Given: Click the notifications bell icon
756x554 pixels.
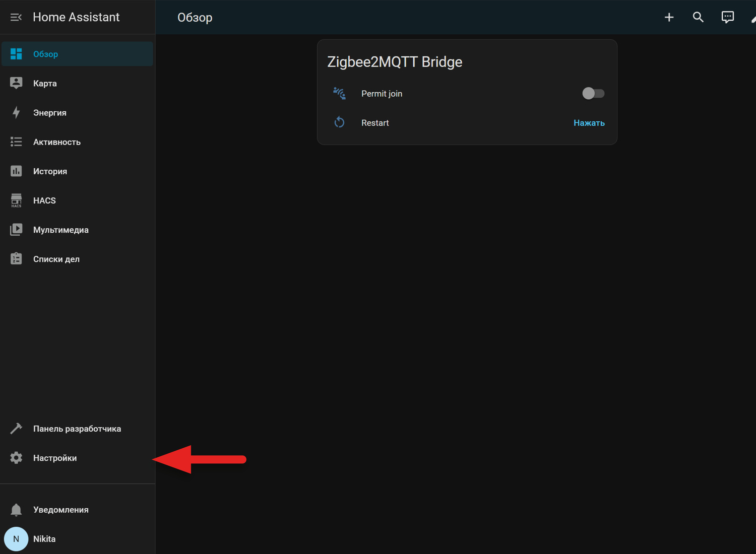Looking at the screenshot, I should [x=16, y=510].
